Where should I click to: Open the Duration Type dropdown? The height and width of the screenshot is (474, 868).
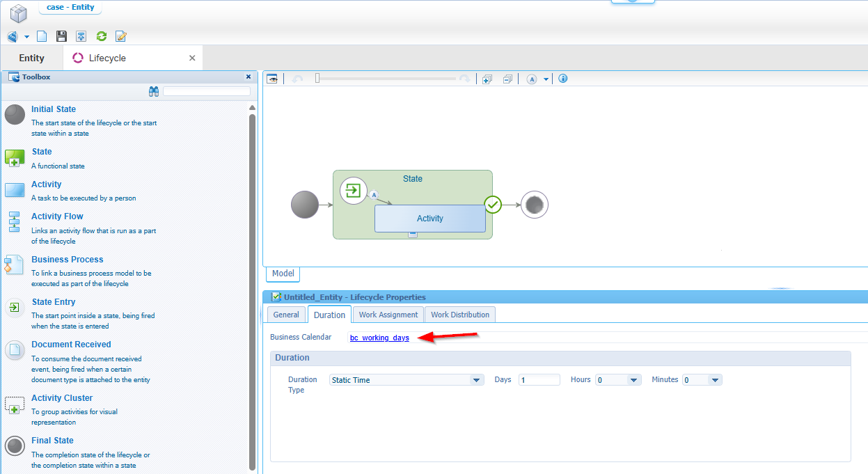tap(476, 380)
